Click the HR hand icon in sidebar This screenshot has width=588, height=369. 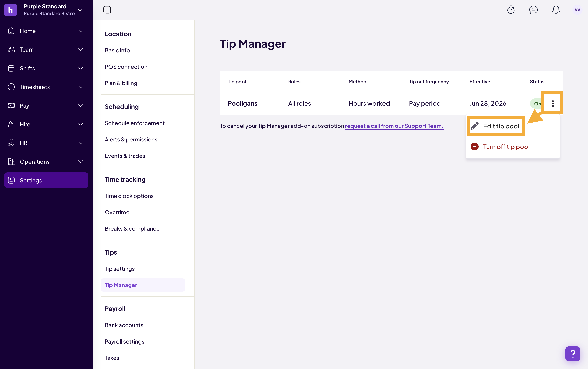[11, 143]
